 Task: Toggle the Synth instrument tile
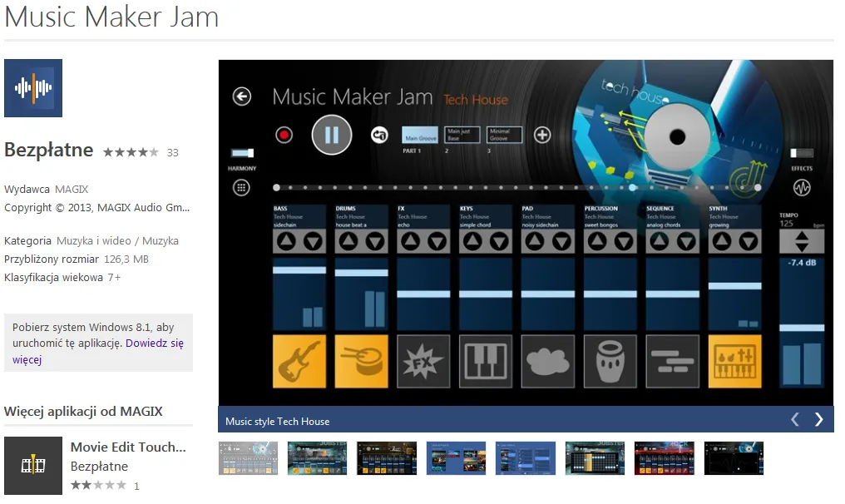pyautogui.click(x=734, y=361)
